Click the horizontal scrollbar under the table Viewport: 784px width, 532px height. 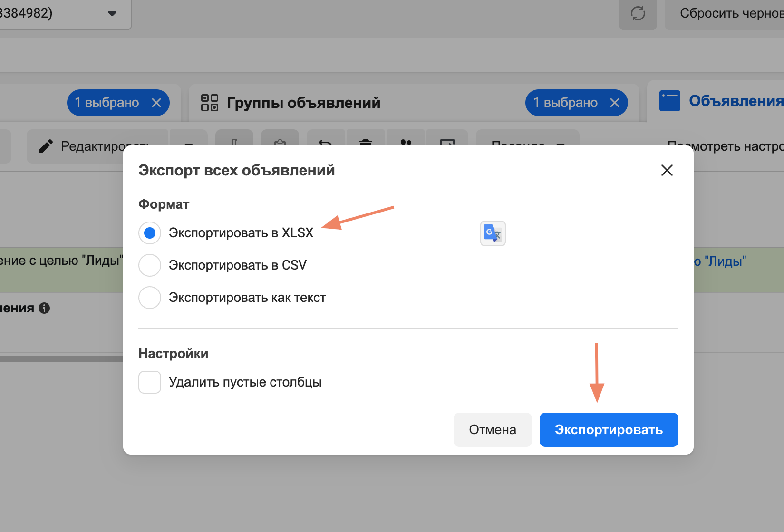(x=62, y=359)
